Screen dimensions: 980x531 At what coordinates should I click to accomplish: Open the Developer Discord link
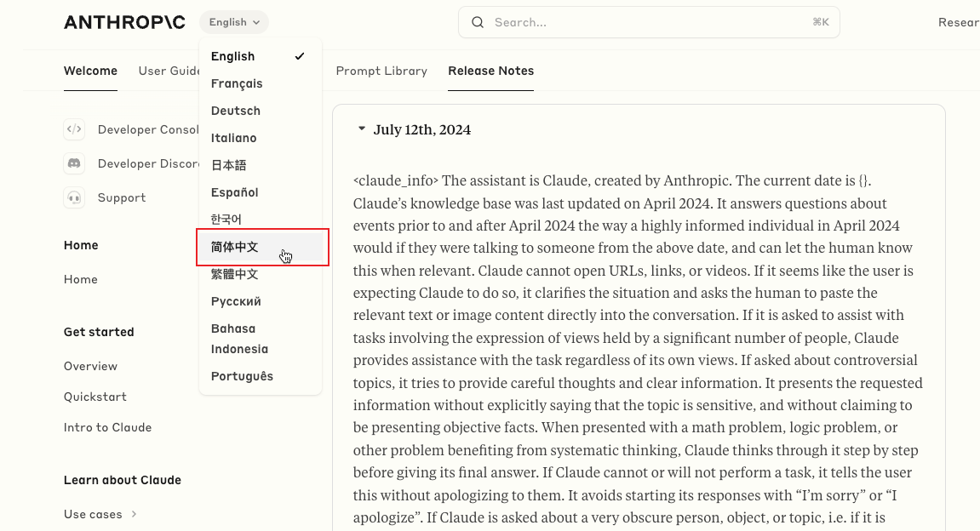[148, 163]
